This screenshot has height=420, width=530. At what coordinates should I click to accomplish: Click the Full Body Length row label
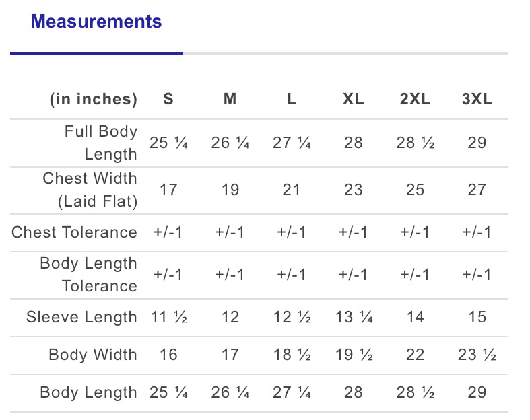(101, 143)
